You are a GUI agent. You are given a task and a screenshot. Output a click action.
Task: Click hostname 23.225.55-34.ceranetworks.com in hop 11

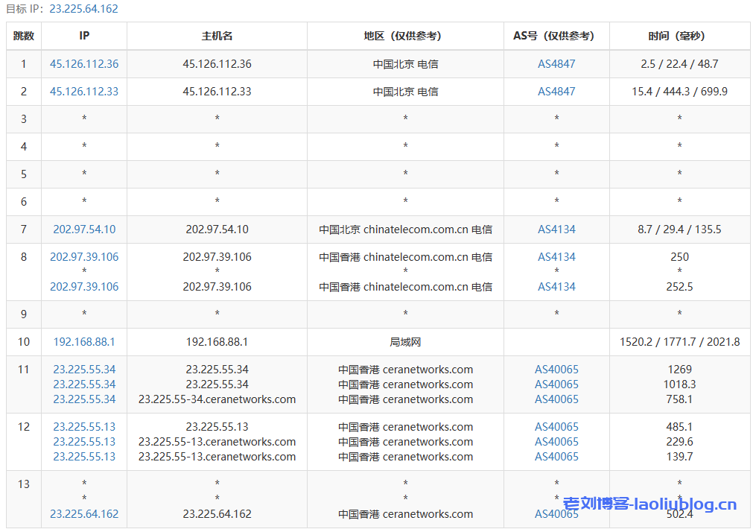[x=217, y=399]
